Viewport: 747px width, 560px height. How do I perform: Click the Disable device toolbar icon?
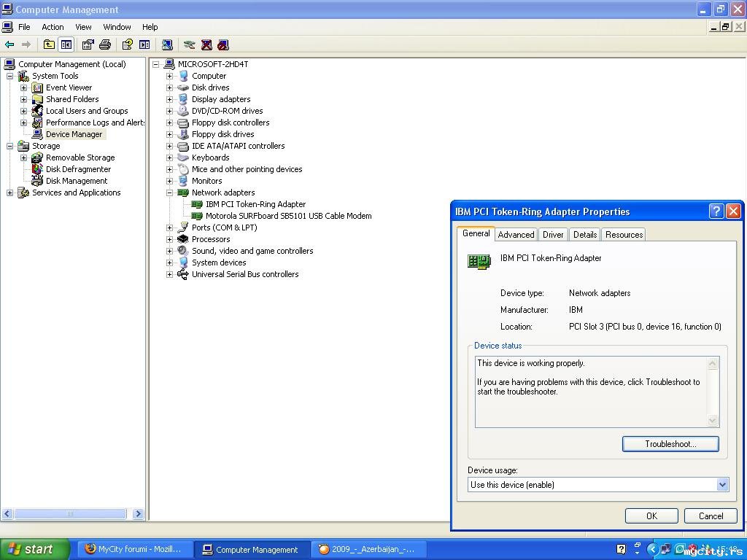pos(223,44)
